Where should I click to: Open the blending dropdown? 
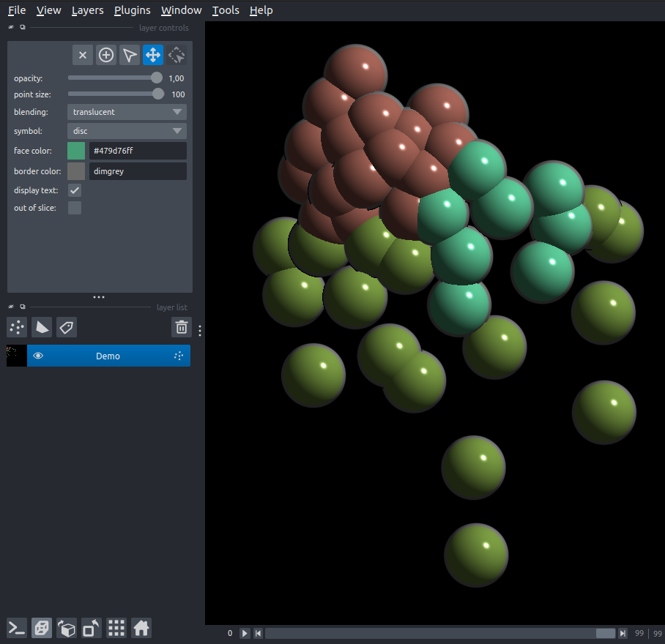click(126, 111)
